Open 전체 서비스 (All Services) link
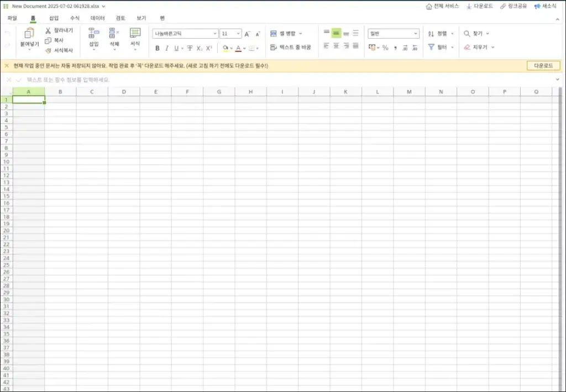The image size is (566, 392). pyautogui.click(x=443, y=7)
